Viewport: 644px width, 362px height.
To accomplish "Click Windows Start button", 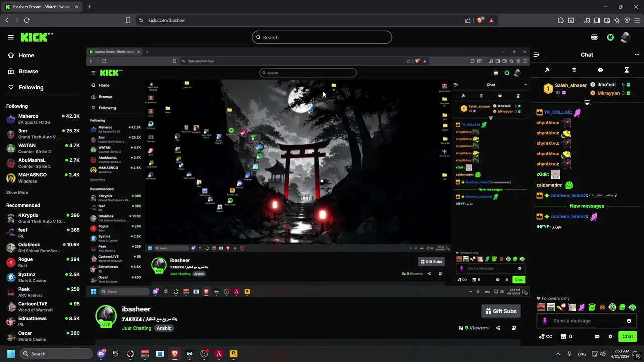I will click(11, 354).
